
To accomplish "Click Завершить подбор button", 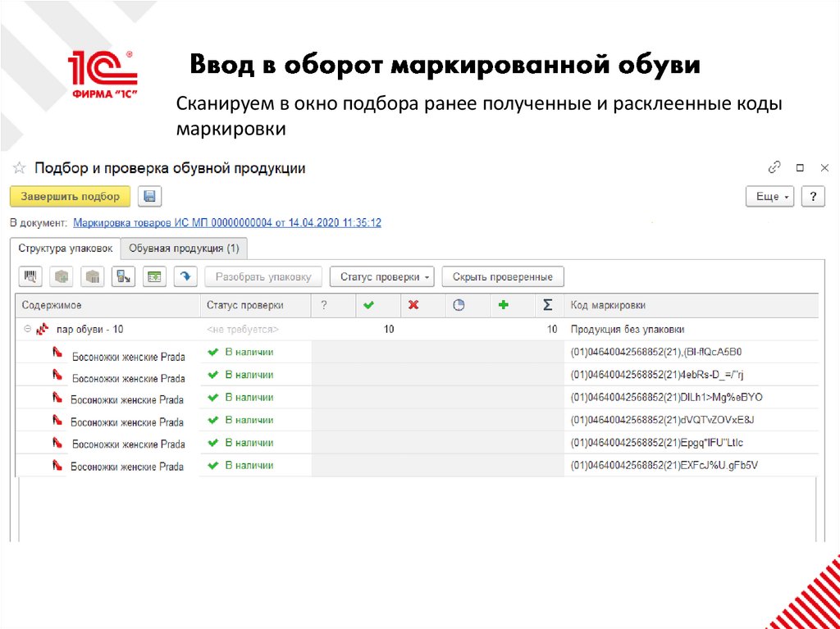I will click(71, 197).
